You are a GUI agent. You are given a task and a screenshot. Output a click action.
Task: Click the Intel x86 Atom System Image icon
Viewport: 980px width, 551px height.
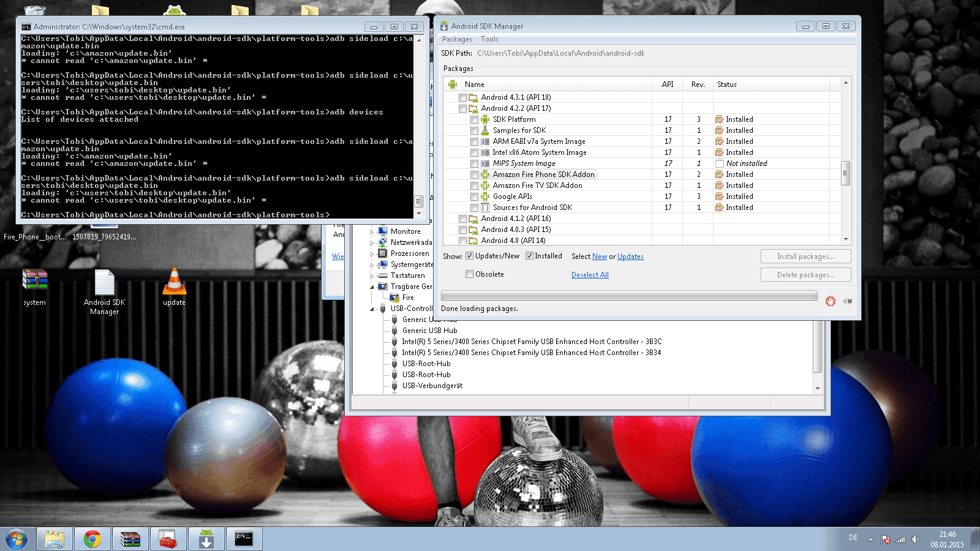[x=485, y=152]
